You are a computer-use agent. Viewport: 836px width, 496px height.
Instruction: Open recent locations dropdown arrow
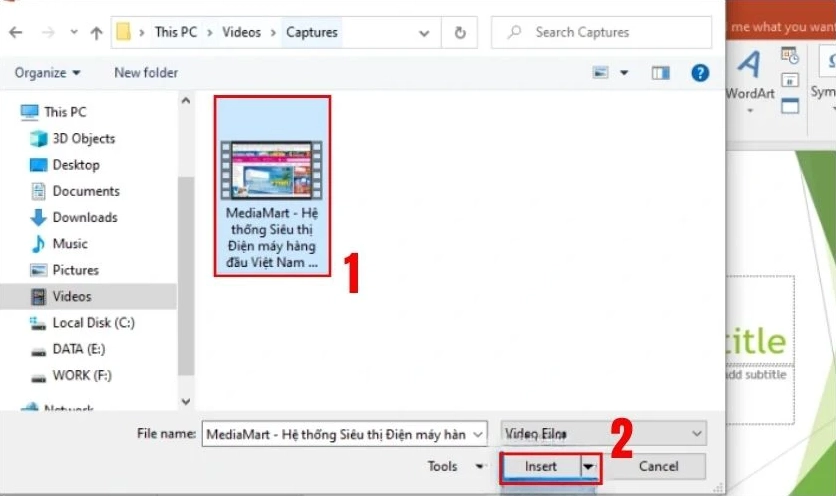pos(74,33)
